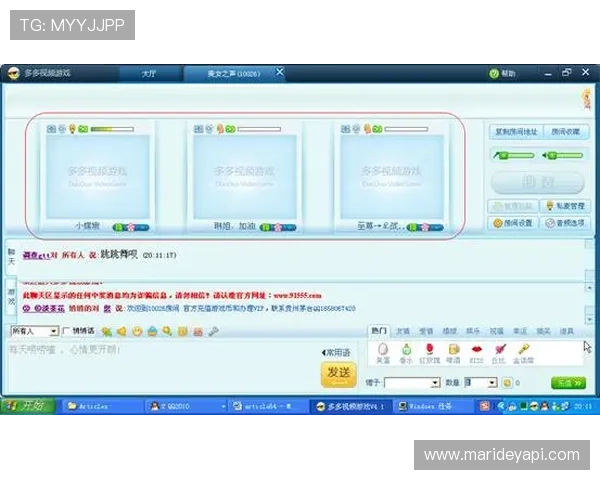The width and height of the screenshot is (600, 480).
Task: Click orange microphone icon above 至尊 video
Action: point(367,129)
